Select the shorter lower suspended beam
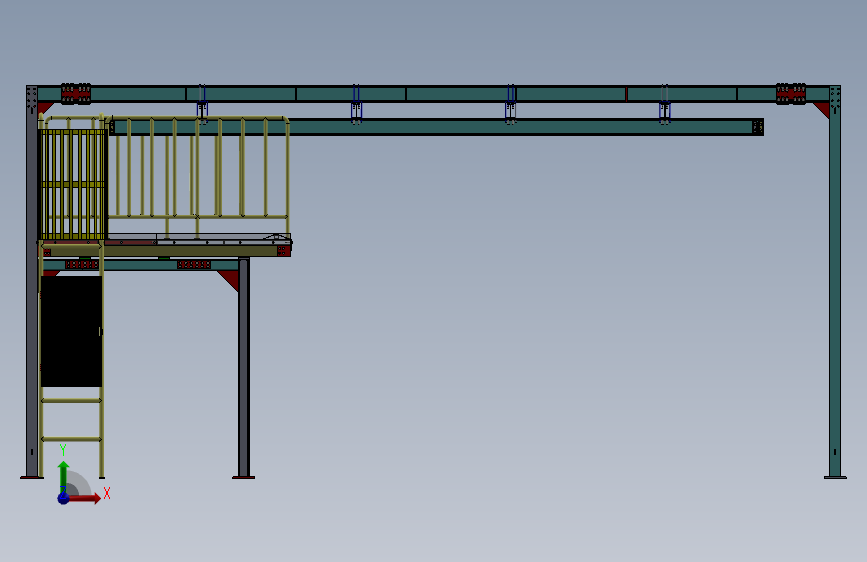 pos(437,127)
